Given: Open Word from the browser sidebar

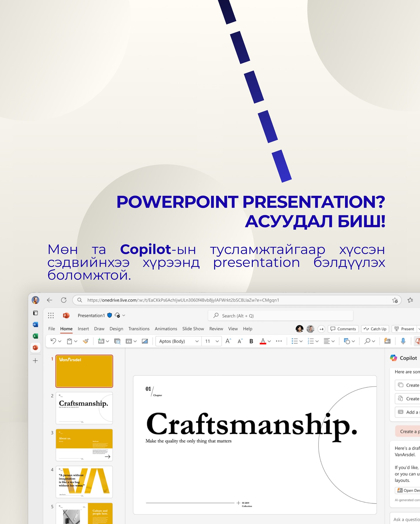Looking at the screenshot, I should (x=35, y=324).
